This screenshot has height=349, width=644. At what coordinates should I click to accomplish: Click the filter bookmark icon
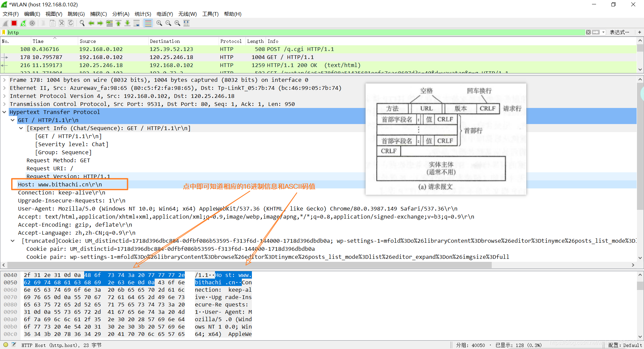4,32
